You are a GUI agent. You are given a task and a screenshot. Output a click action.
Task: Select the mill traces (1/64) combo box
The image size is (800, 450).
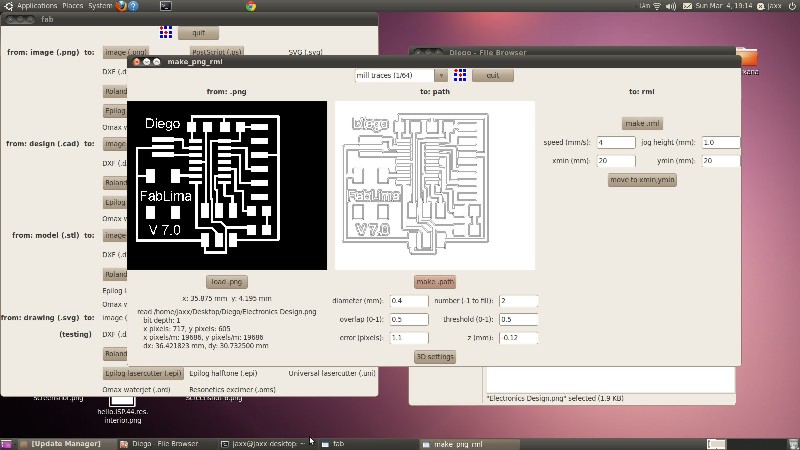pyautogui.click(x=395, y=76)
